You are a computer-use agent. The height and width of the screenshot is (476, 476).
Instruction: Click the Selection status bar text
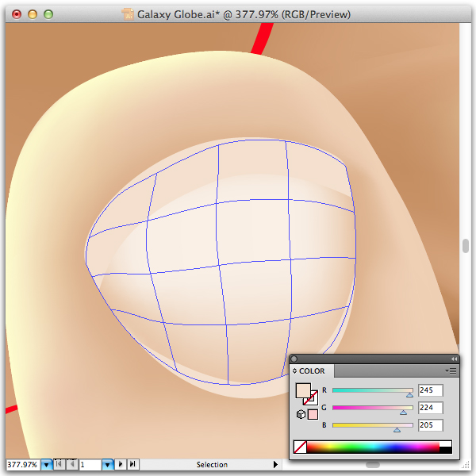(212, 464)
